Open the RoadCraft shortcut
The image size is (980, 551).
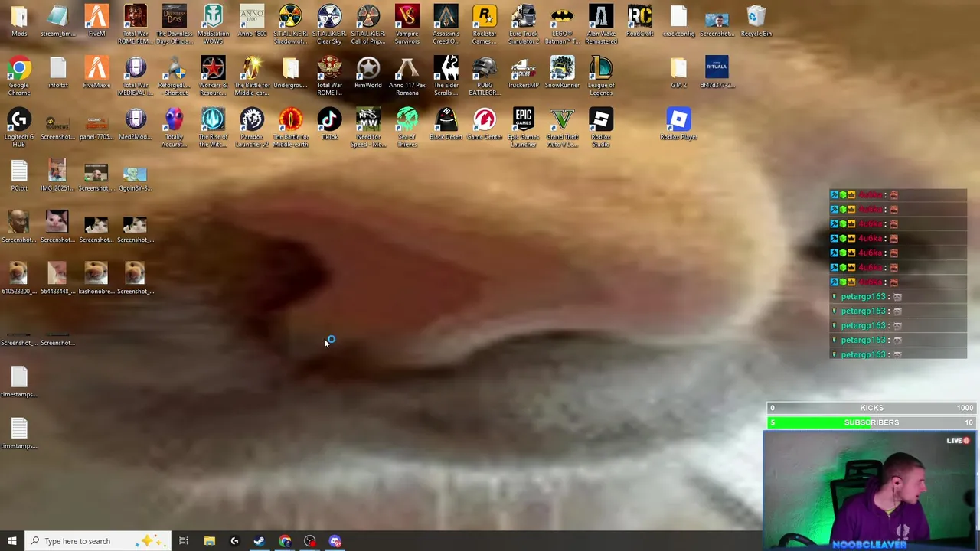639,21
